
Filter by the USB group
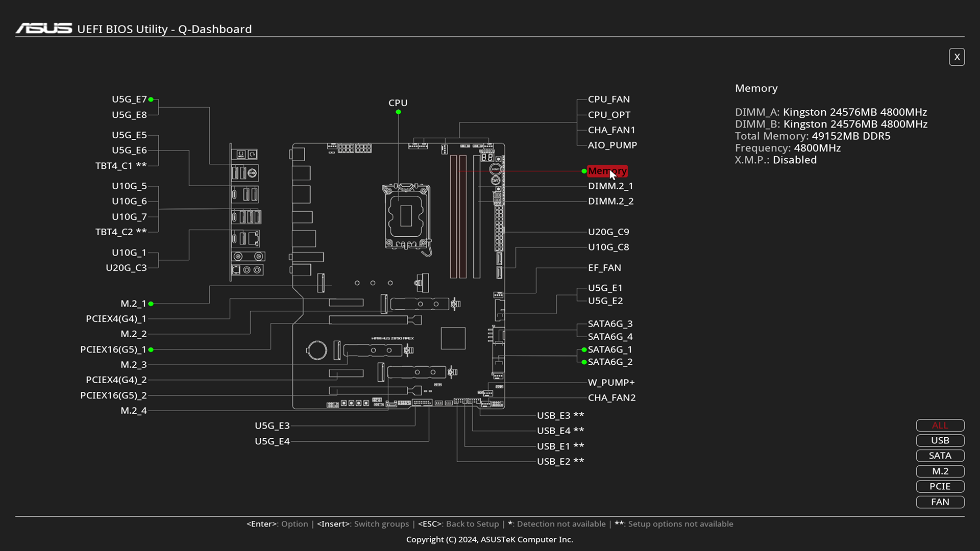pyautogui.click(x=940, y=441)
